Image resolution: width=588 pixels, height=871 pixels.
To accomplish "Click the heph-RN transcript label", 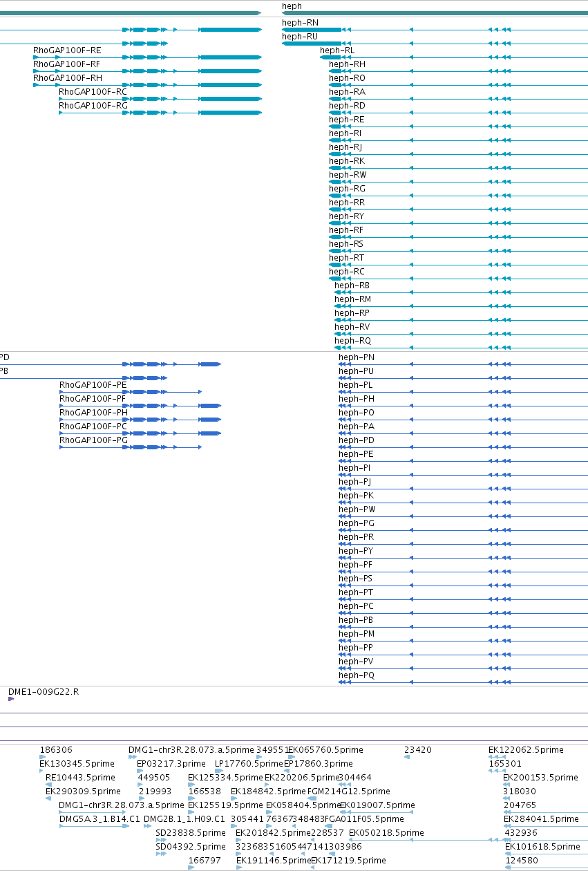I will [300, 23].
